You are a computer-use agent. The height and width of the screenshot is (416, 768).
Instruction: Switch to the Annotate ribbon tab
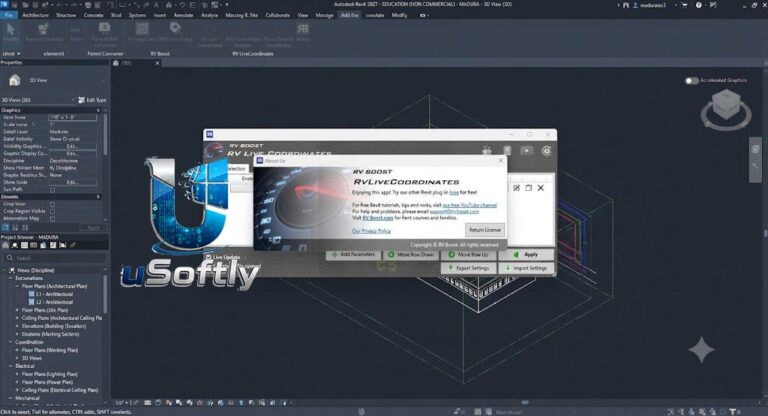184,15
